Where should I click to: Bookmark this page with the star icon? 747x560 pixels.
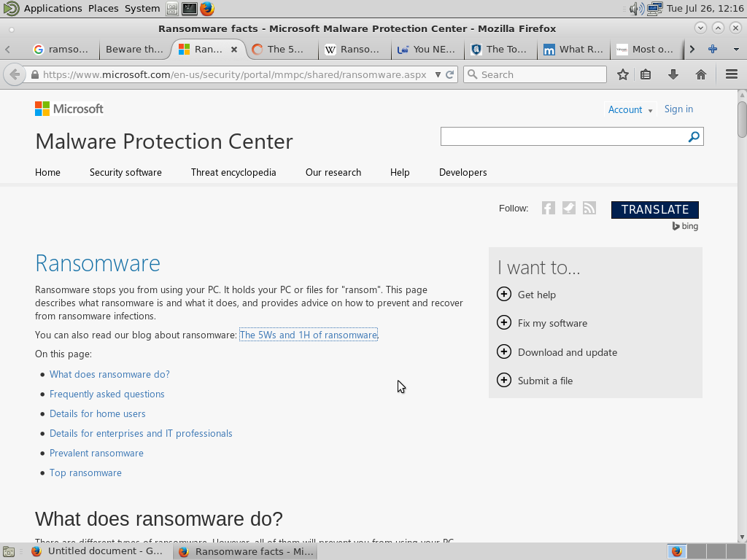click(623, 74)
